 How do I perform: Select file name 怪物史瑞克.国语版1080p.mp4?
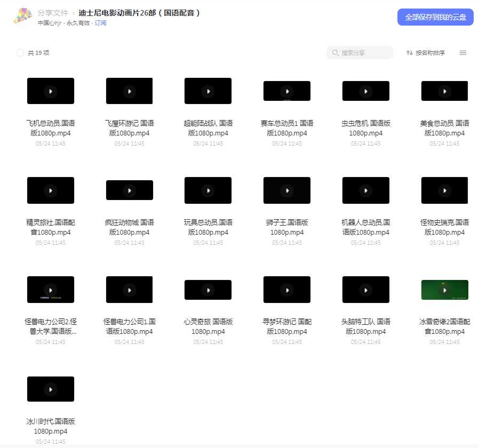click(444, 227)
